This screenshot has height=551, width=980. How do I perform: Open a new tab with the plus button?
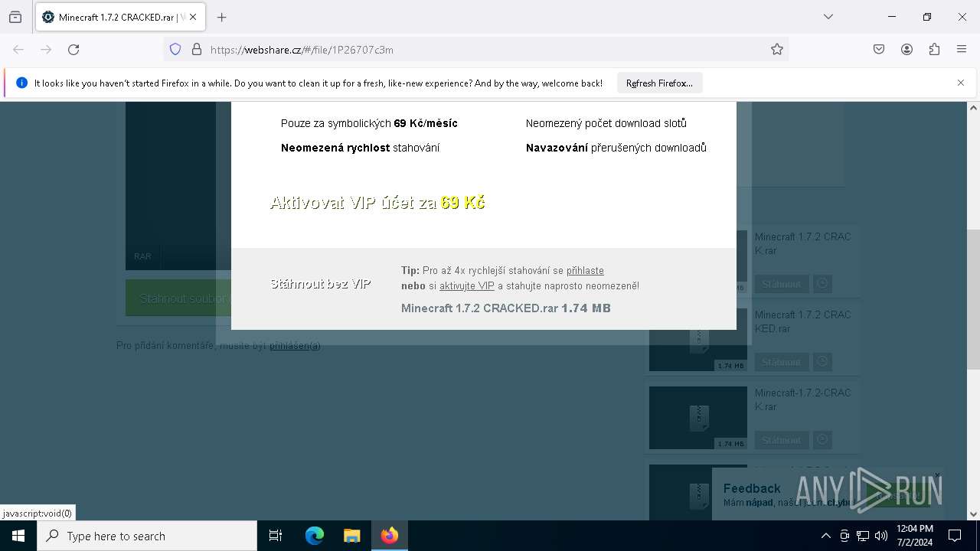pos(222,17)
